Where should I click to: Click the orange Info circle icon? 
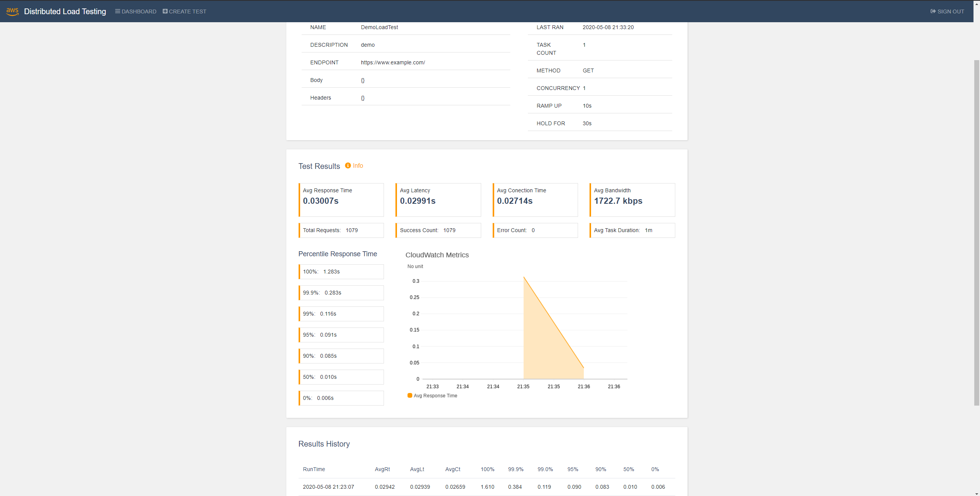(348, 165)
